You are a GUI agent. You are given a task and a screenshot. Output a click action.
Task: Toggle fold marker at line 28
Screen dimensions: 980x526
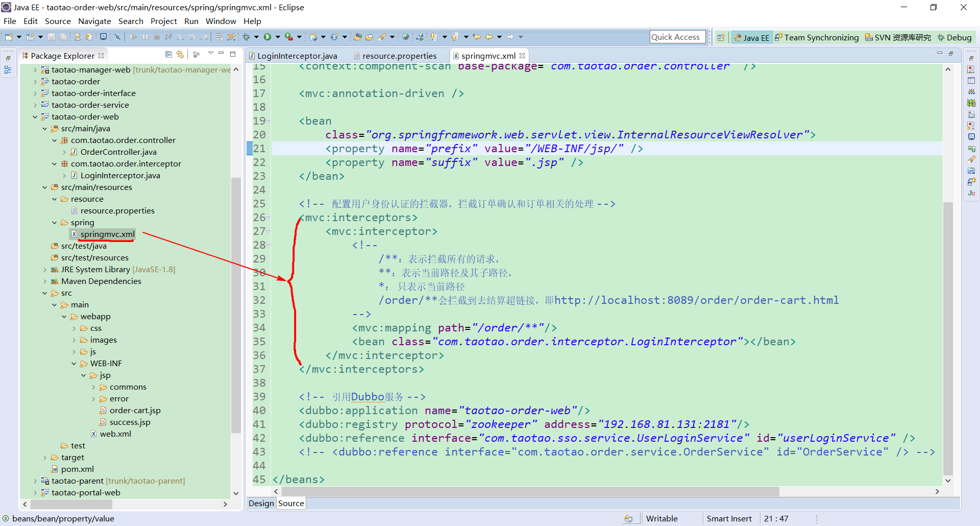[x=268, y=245]
